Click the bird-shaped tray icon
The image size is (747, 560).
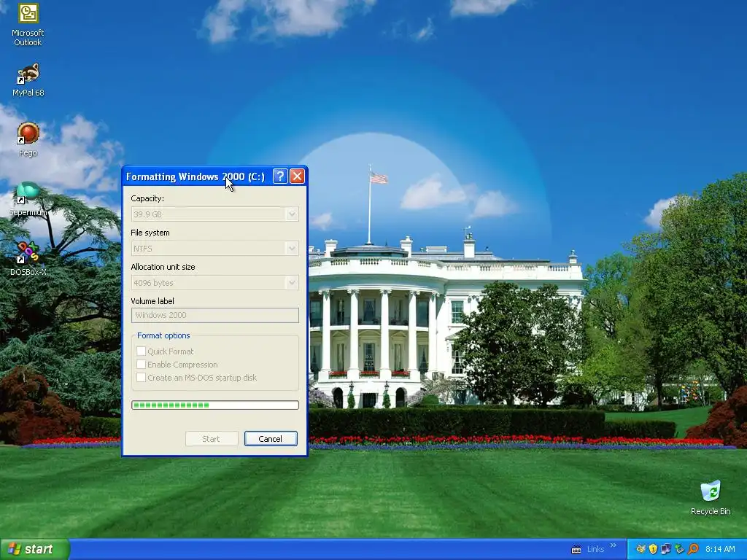(640, 549)
